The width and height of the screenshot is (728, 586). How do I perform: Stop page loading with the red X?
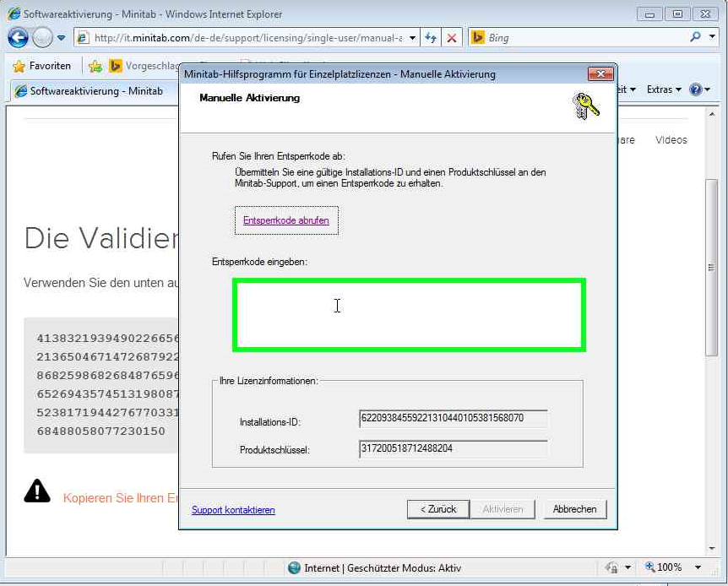[451, 38]
